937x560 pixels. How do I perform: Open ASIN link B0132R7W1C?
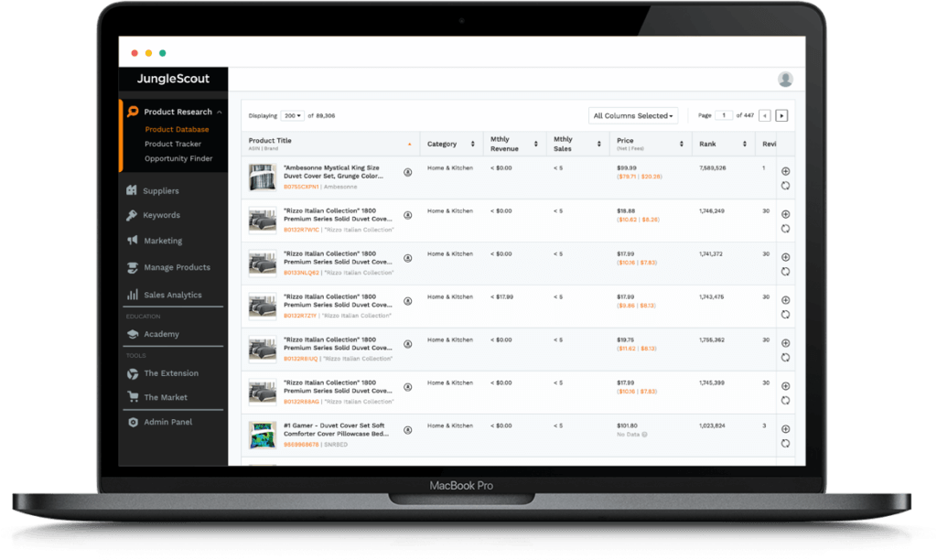click(301, 230)
